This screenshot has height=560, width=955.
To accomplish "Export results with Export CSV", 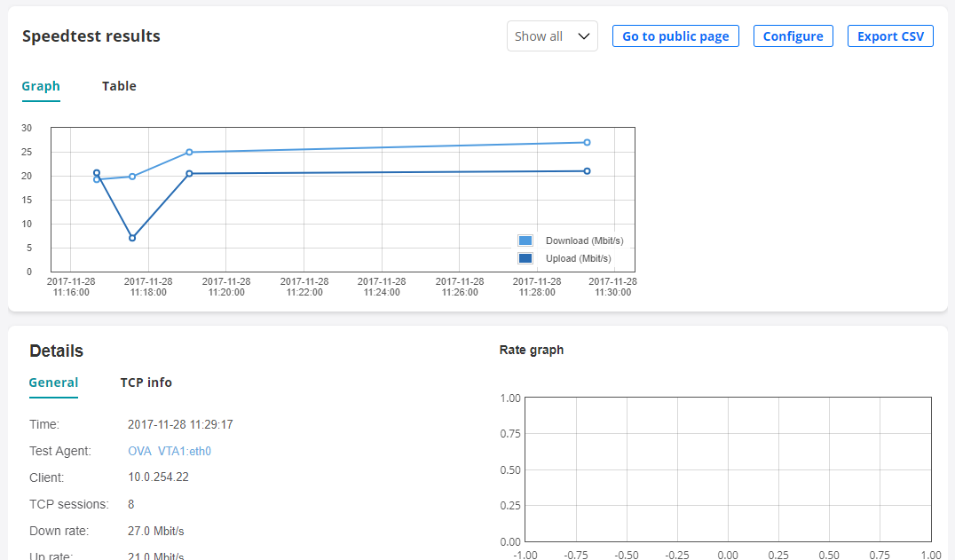I will click(890, 36).
